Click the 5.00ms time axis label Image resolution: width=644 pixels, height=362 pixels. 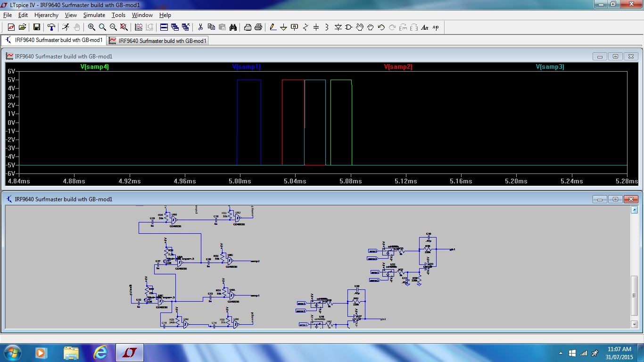click(x=240, y=181)
